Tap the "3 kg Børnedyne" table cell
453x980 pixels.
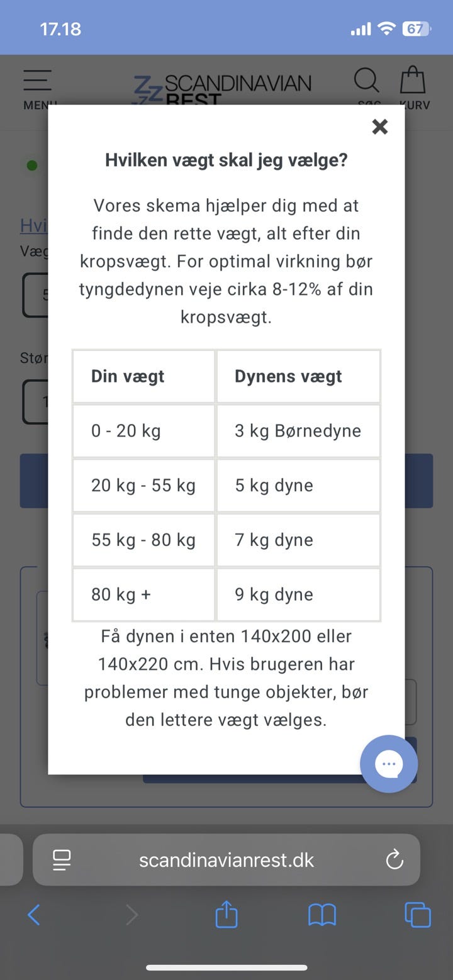click(x=298, y=431)
